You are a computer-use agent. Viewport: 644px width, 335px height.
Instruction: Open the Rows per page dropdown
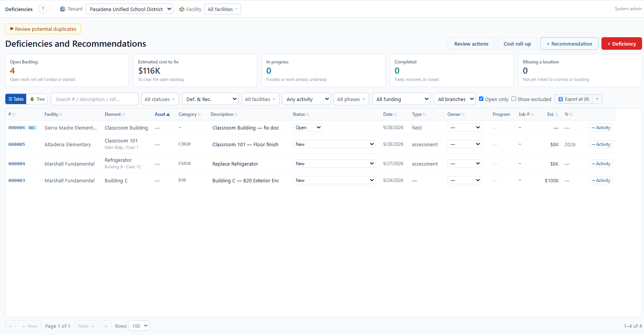[139, 326]
